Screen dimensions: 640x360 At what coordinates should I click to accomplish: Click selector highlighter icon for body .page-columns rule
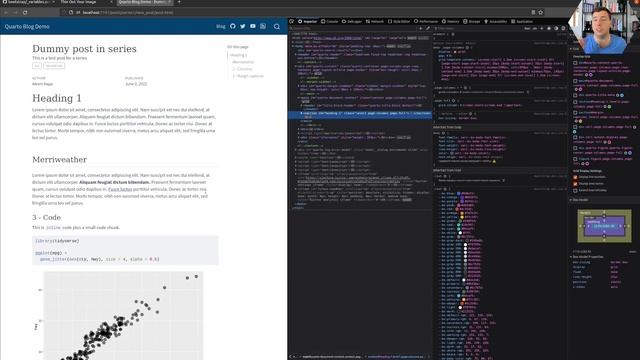[467, 48]
